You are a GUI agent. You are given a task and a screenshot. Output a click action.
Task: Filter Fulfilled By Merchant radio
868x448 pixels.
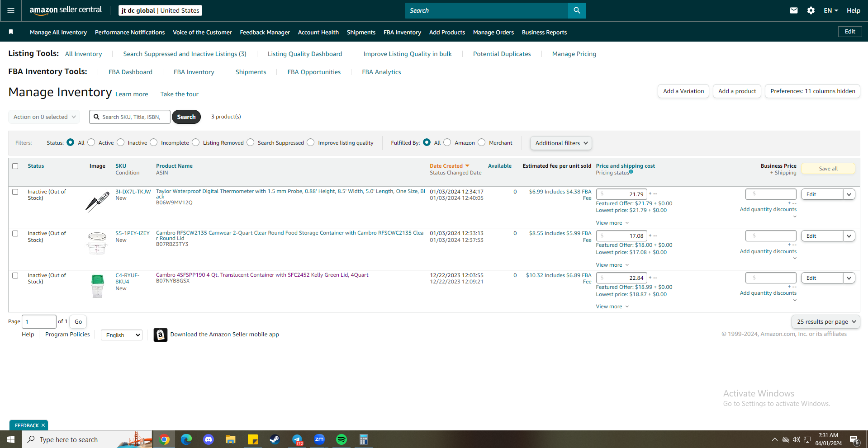(482, 142)
